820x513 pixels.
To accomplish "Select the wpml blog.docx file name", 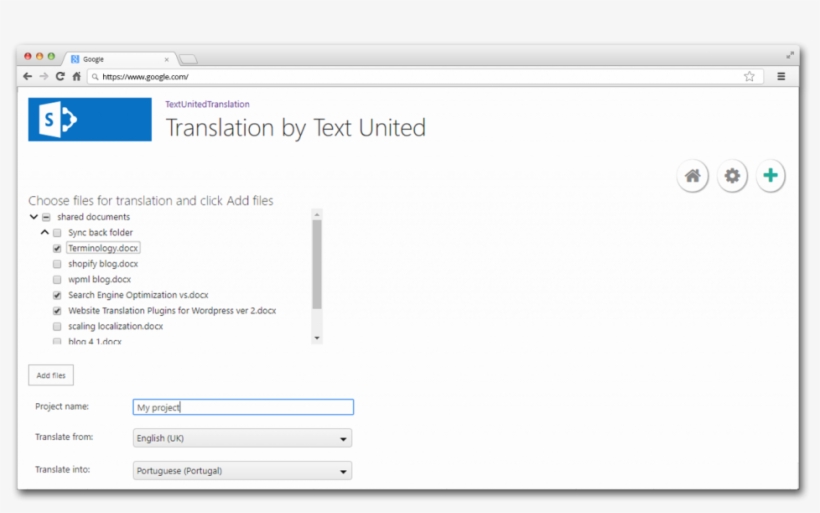I will click(x=99, y=279).
